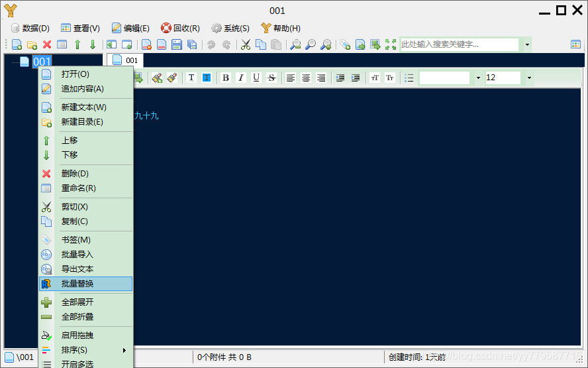This screenshot has width=588, height=368.
Task: Select 下移 in context menu
Action: pos(86,155)
